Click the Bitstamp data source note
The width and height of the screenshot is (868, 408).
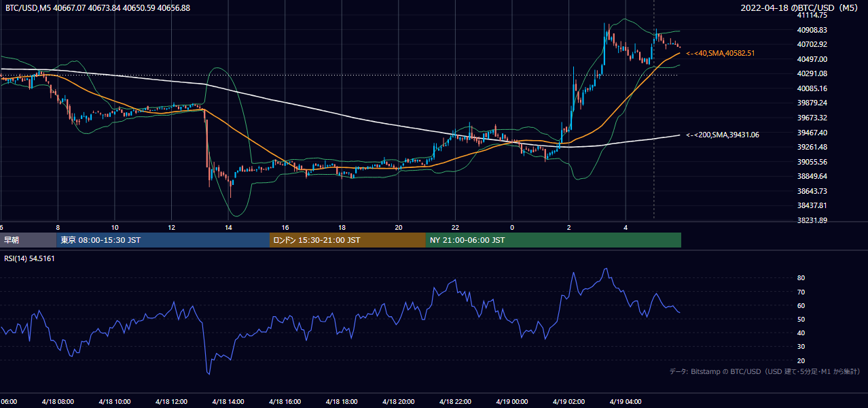point(765,372)
